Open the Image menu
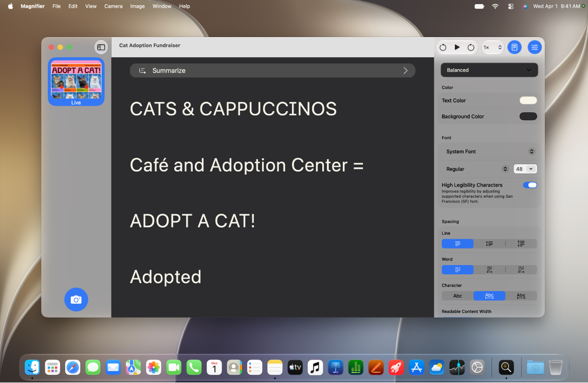The height and width of the screenshot is (383, 588). coord(137,6)
